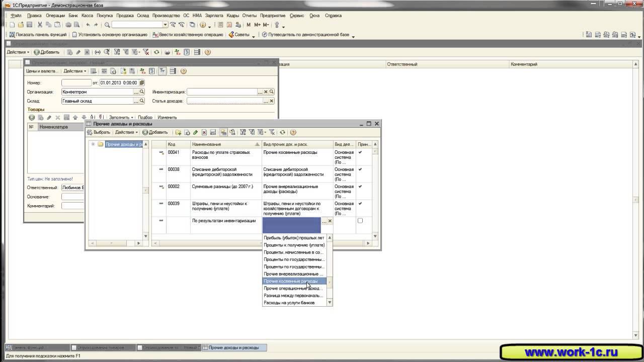Click Undo arrow in main toolbar
The width and height of the screenshot is (644, 362).
88,25
